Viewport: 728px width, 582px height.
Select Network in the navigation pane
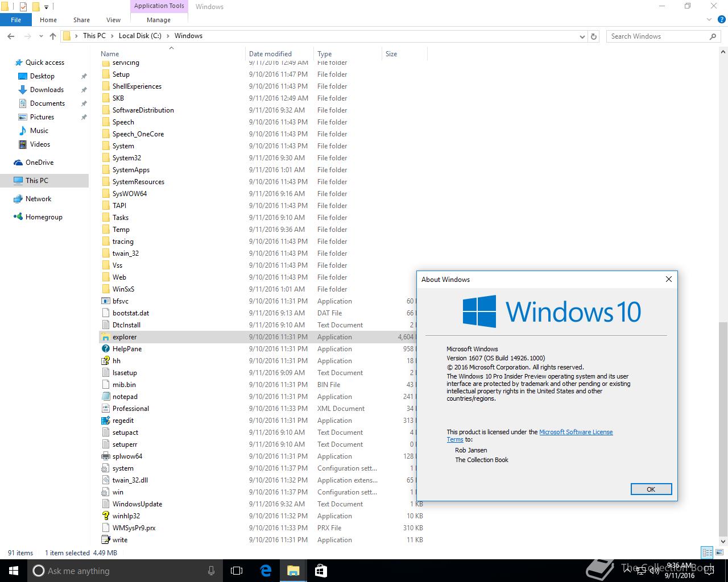(x=38, y=199)
